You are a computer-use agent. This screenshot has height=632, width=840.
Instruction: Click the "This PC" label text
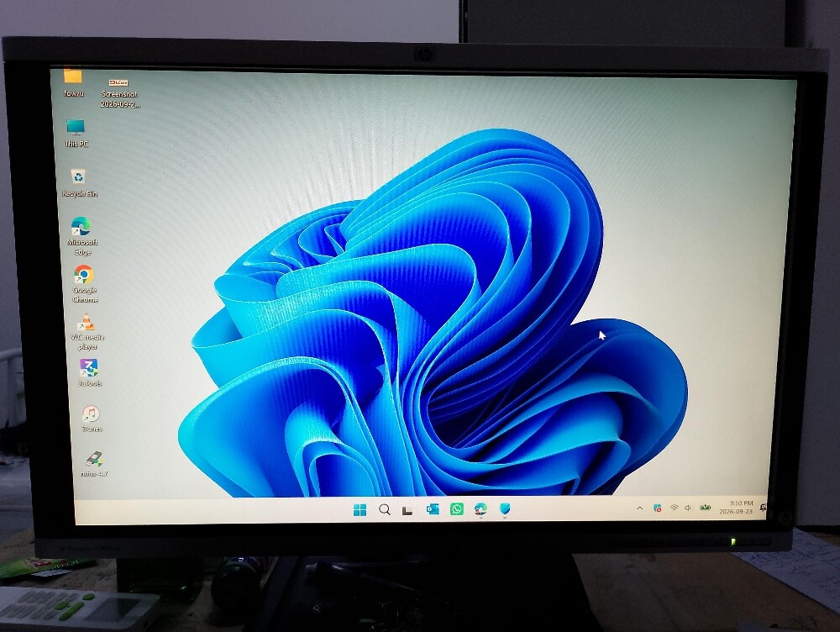point(76,144)
